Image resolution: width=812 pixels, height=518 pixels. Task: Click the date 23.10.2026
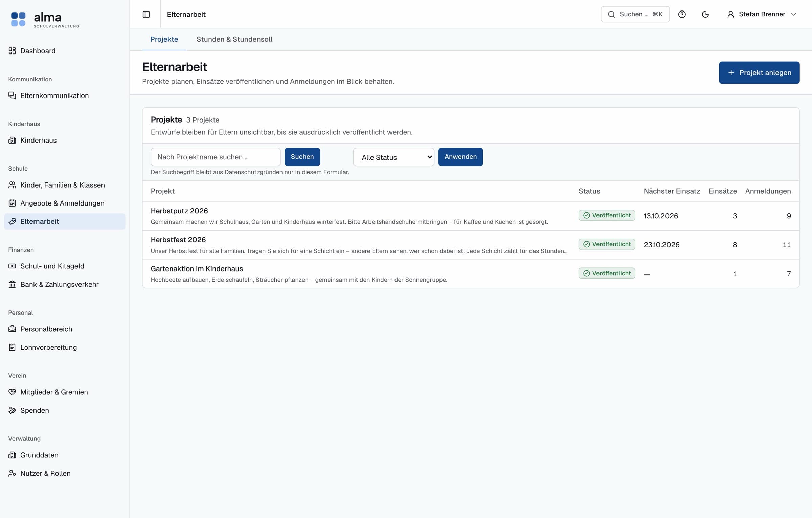point(661,245)
